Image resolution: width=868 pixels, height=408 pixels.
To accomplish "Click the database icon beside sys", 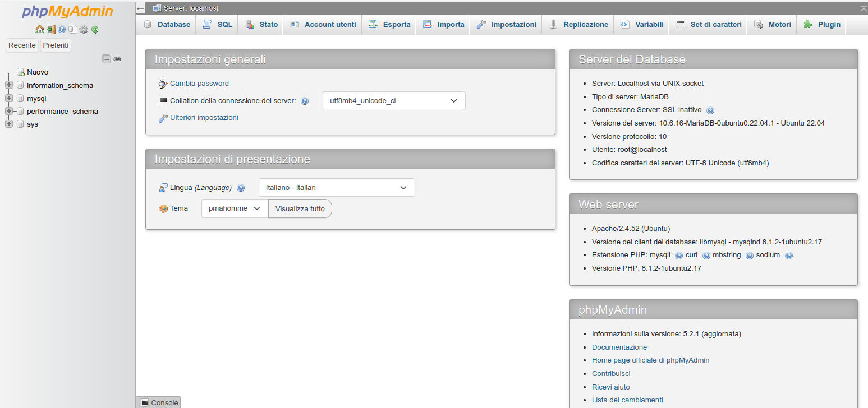I will (21, 124).
